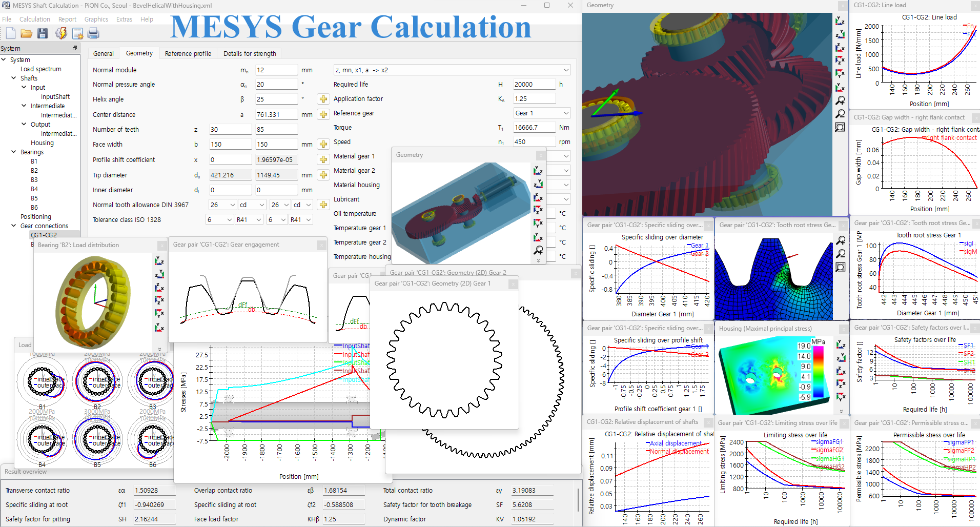Create a new file from the toolbar
The height and width of the screenshot is (527, 980).
[11, 34]
